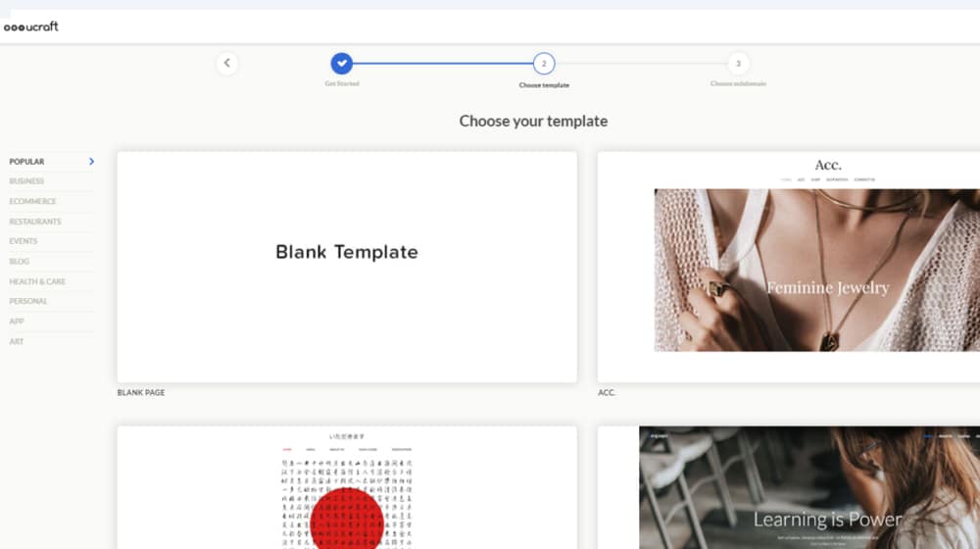Click the ACC. template label
Screen dimensions: 980x549
click(x=607, y=393)
